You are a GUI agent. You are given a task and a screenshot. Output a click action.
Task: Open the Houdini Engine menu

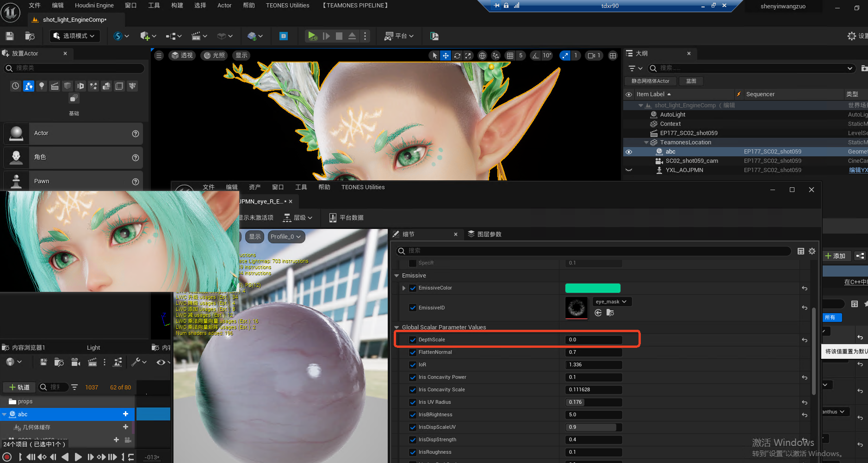coord(94,6)
